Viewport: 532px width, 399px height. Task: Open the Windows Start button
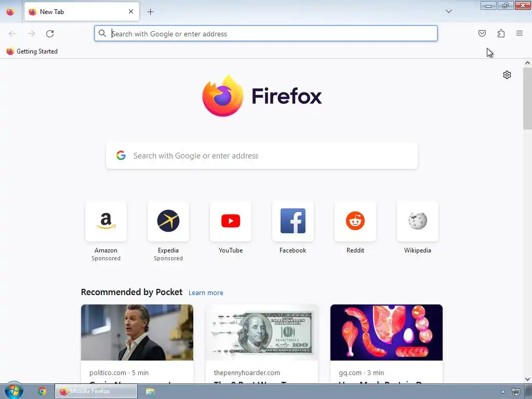[14, 391]
